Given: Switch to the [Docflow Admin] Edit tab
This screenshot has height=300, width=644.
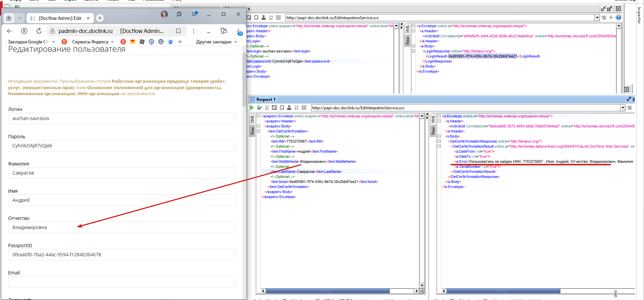Looking at the screenshot, I should pos(60,18).
